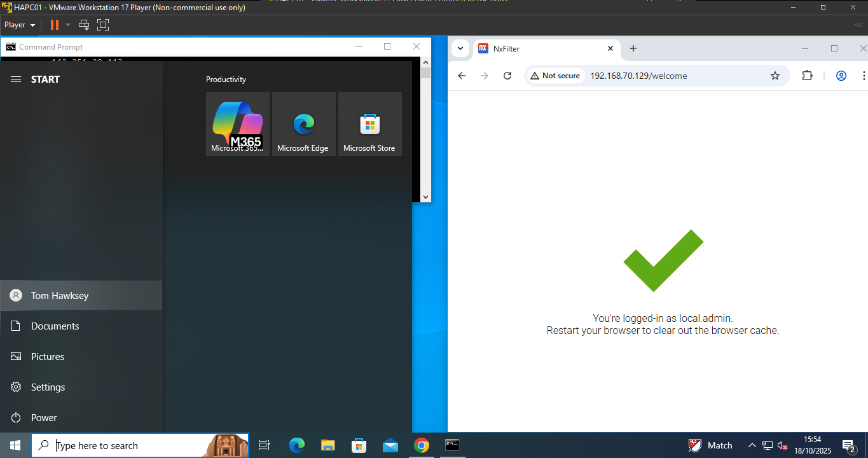Expand the Start menu hamburger button
The width and height of the screenshot is (868, 458).
coord(17,80)
